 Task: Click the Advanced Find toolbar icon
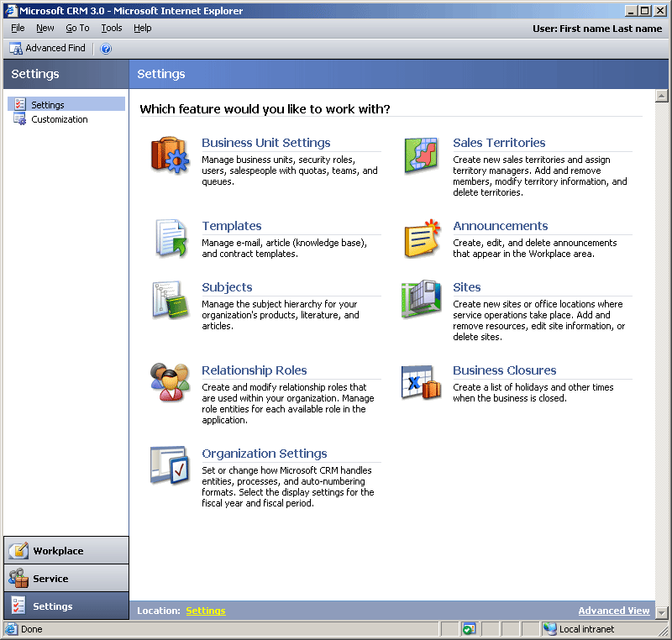tap(16, 49)
